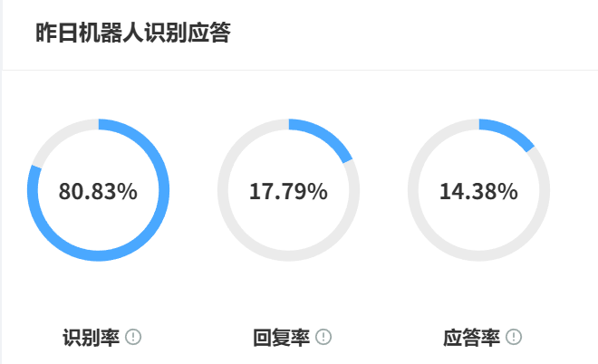The width and height of the screenshot is (598, 364).
Task: Click the info icon beside 识别率
Action: coord(133,338)
